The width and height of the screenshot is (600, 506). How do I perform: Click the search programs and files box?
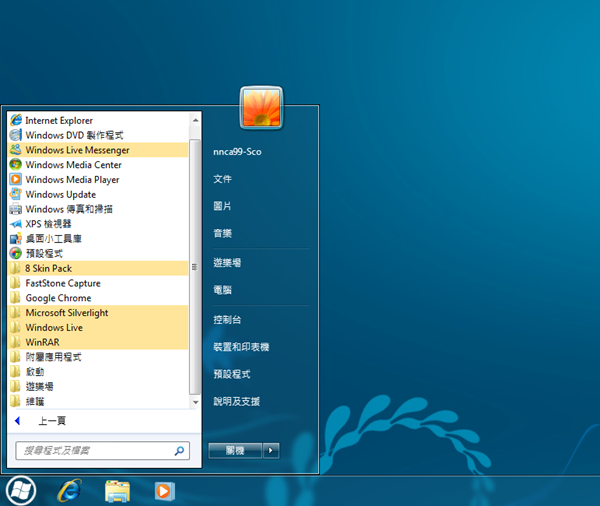pos(102,451)
